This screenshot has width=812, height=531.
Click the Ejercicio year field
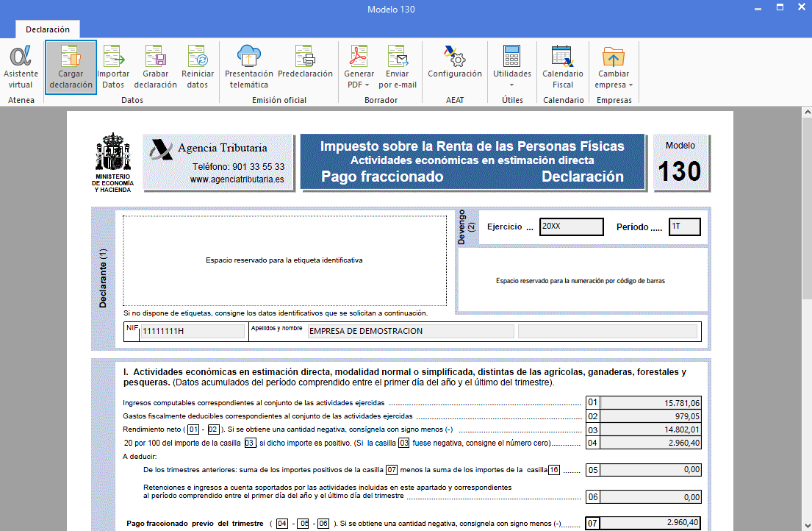tap(571, 227)
